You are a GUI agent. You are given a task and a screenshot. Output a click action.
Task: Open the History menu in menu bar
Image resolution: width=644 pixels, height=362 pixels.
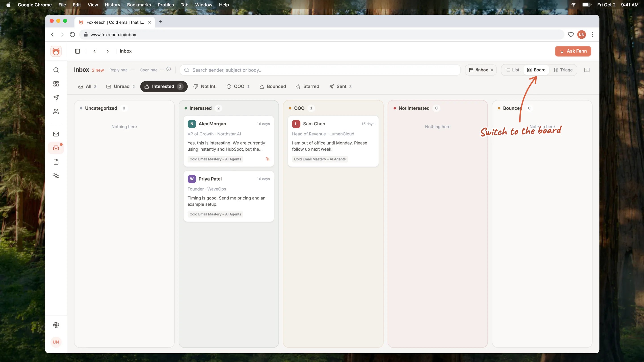coord(112,5)
